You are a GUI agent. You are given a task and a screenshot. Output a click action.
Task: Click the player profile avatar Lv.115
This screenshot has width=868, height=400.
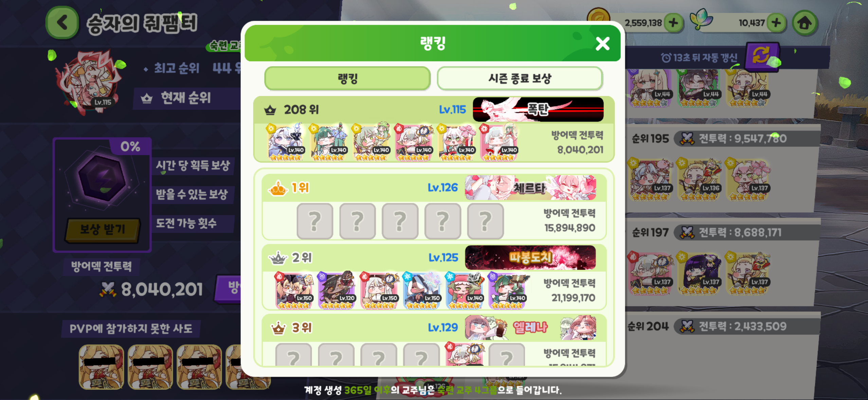[90, 81]
